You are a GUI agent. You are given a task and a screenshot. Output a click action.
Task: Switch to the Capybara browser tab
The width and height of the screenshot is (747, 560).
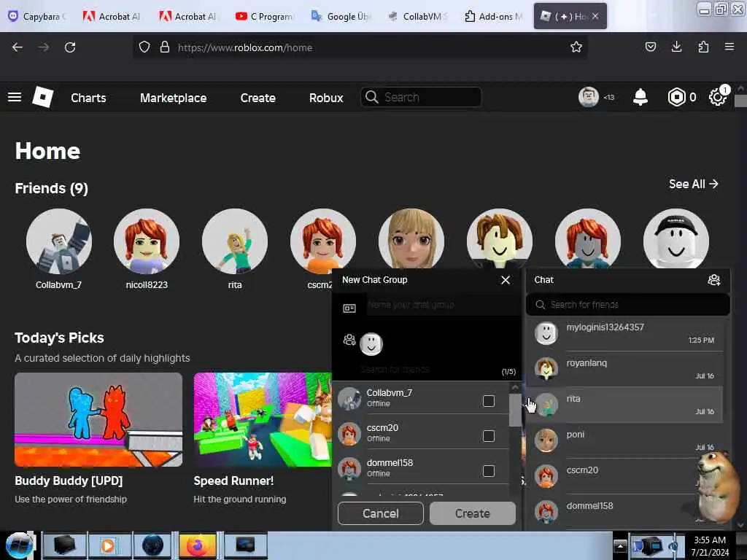click(x=37, y=16)
